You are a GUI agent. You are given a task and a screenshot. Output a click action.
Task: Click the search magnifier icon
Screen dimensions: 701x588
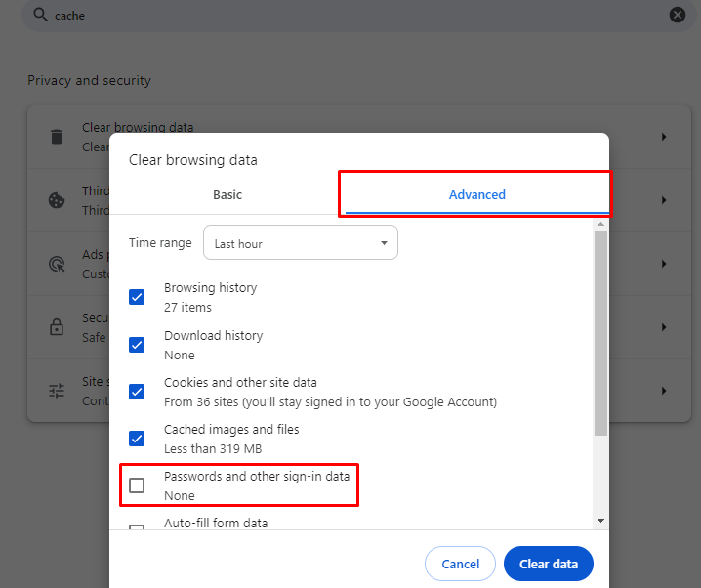click(40, 15)
